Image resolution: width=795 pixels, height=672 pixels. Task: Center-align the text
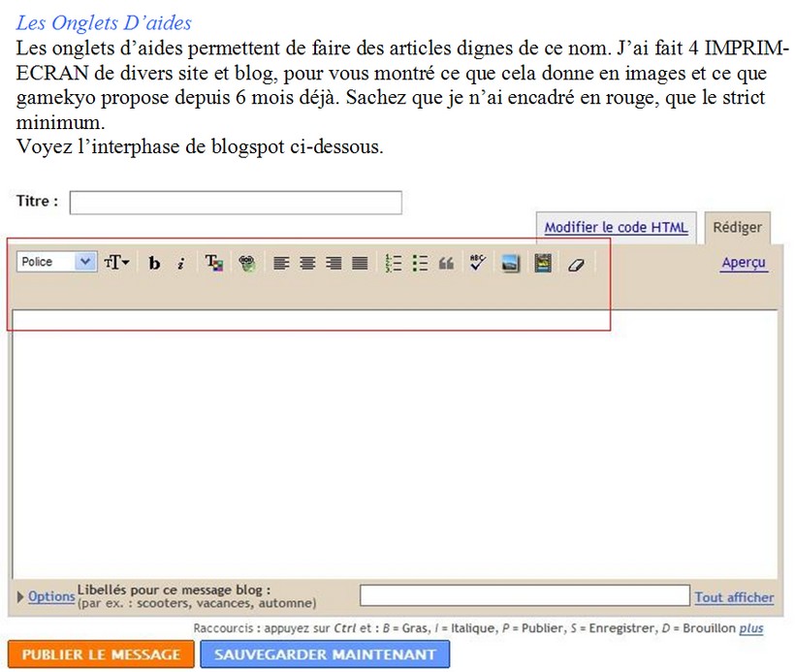pos(307,263)
